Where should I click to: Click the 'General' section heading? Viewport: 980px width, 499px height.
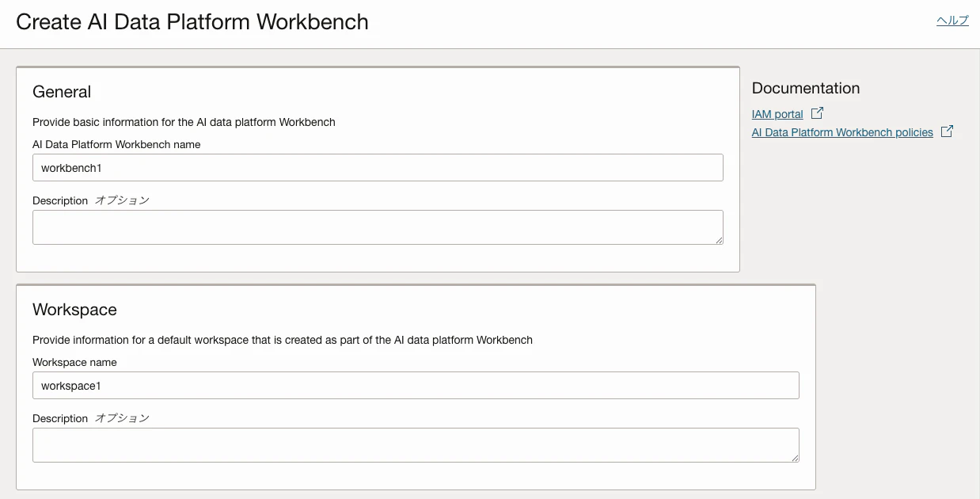pos(62,92)
